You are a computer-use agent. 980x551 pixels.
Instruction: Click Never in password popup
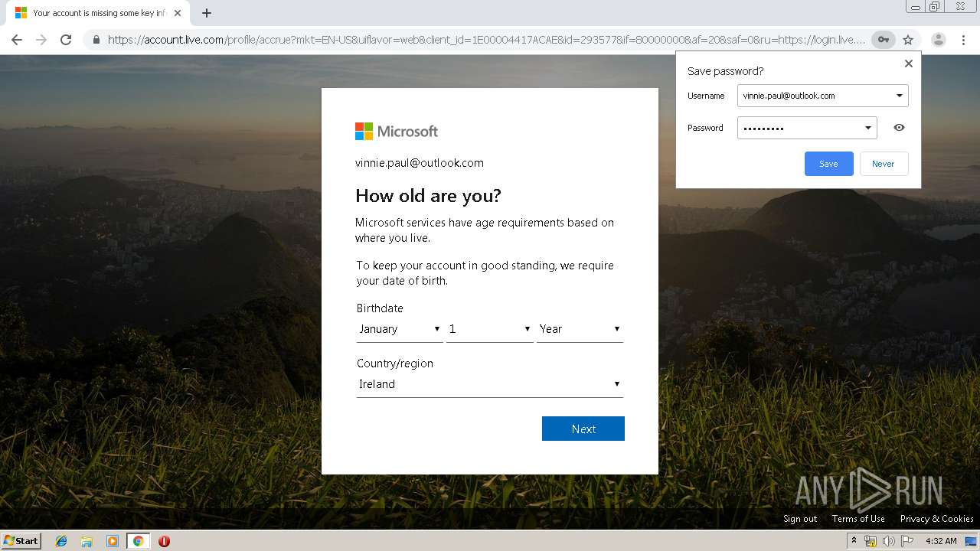884,164
